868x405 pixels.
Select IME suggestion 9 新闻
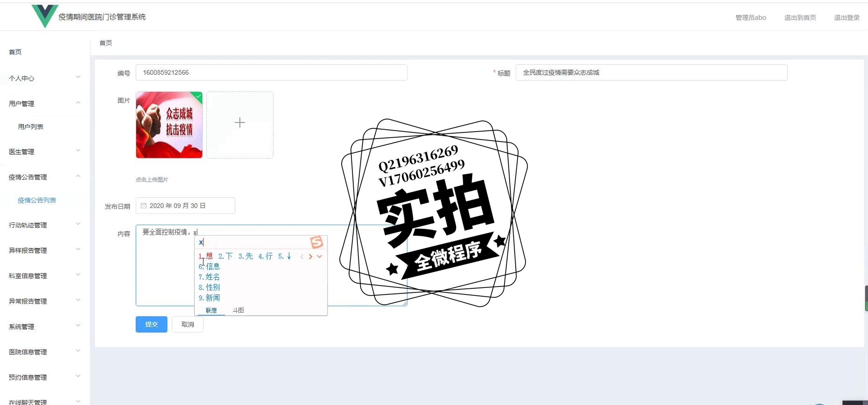tap(210, 298)
